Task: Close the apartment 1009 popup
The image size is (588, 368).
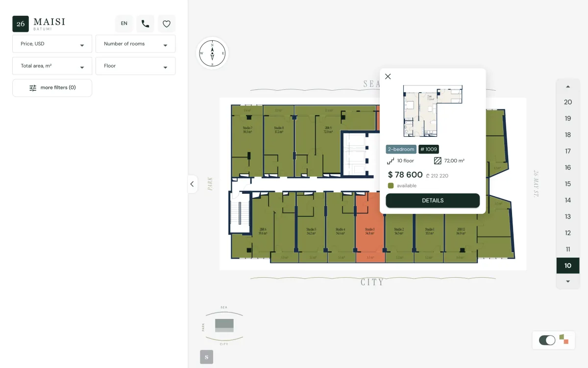Action: pos(388,77)
